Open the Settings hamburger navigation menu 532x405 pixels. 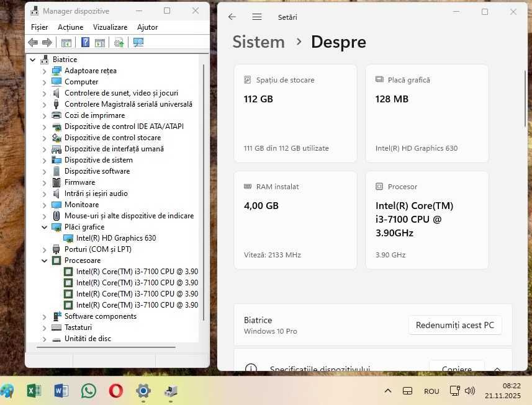(257, 17)
